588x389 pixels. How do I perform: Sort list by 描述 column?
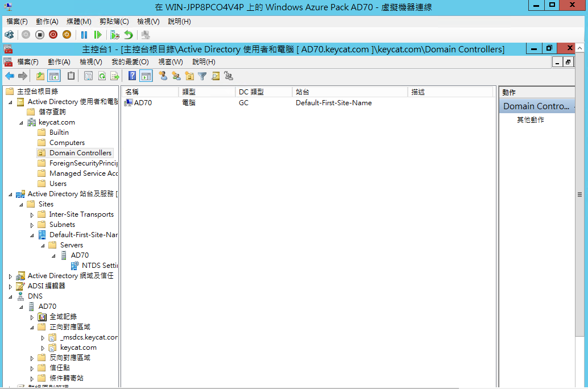click(x=450, y=92)
